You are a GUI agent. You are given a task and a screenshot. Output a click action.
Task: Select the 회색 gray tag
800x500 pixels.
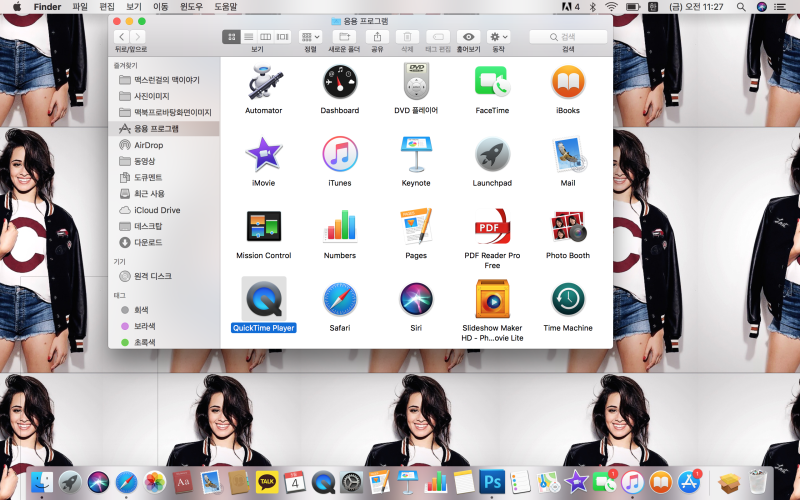[164, 310]
